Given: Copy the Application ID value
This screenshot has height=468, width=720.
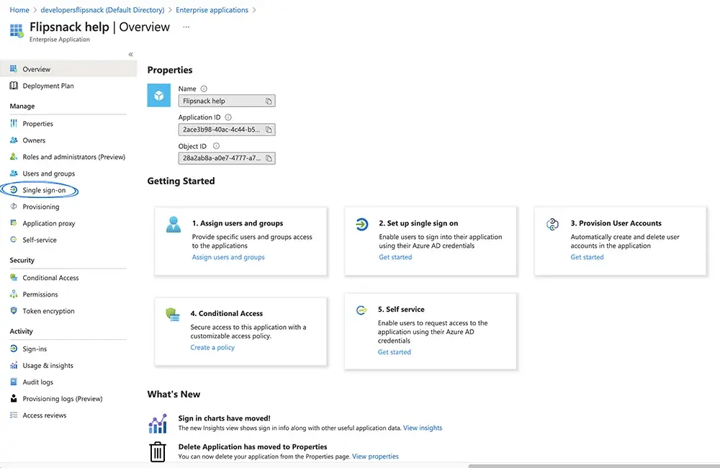Looking at the screenshot, I should (269, 130).
